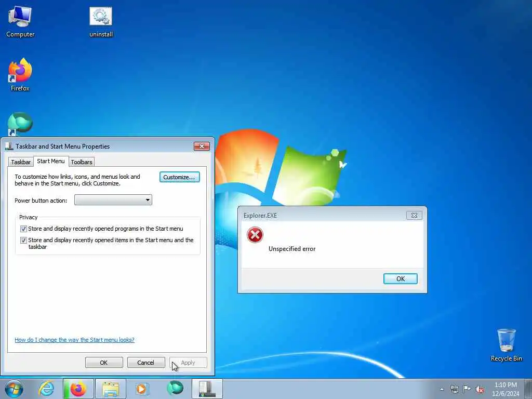The image size is (532, 399).
Task: Select the Recycle Bin desktop icon
Action: [x=506, y=345]
